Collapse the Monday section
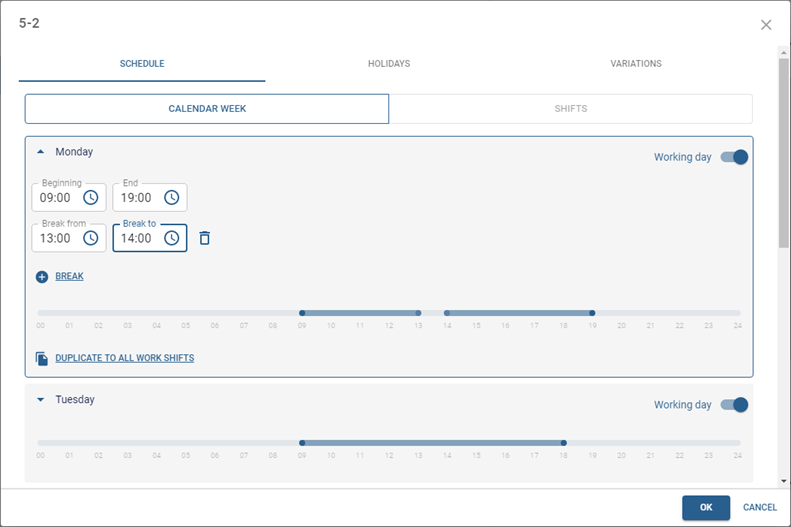This screenshot has height=527, width=791. 41,152
